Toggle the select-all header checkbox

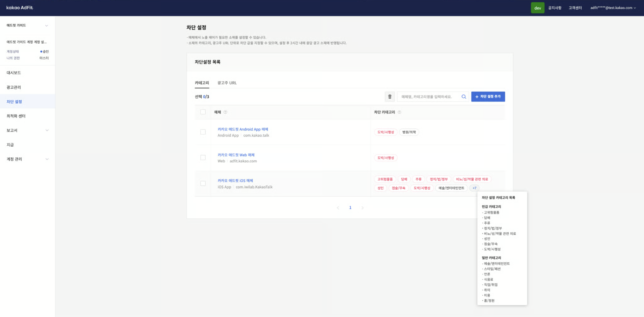click(203, 112)
